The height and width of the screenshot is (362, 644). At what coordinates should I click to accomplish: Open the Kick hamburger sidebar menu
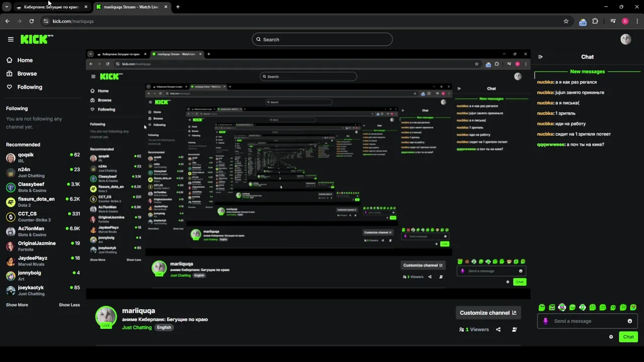click(x=11, y=39)
